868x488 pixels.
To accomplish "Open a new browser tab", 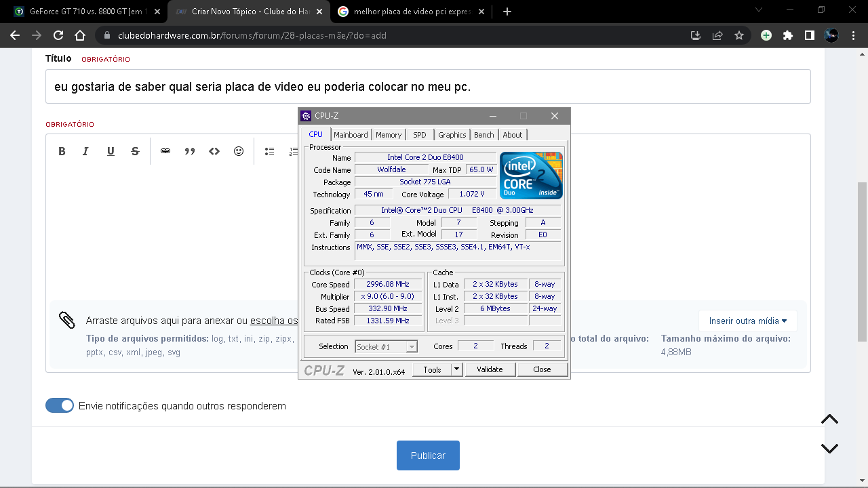I will pos(507,12).
